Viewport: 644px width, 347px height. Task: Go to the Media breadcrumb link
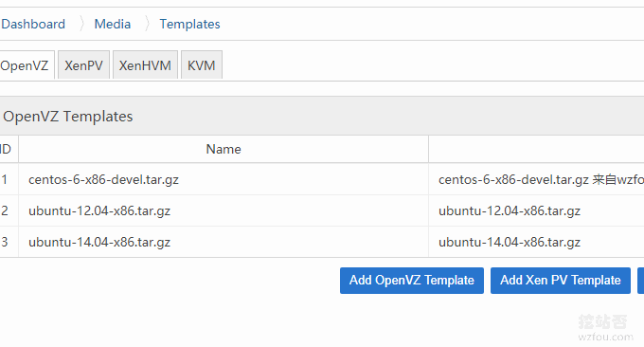pos(112,25)
